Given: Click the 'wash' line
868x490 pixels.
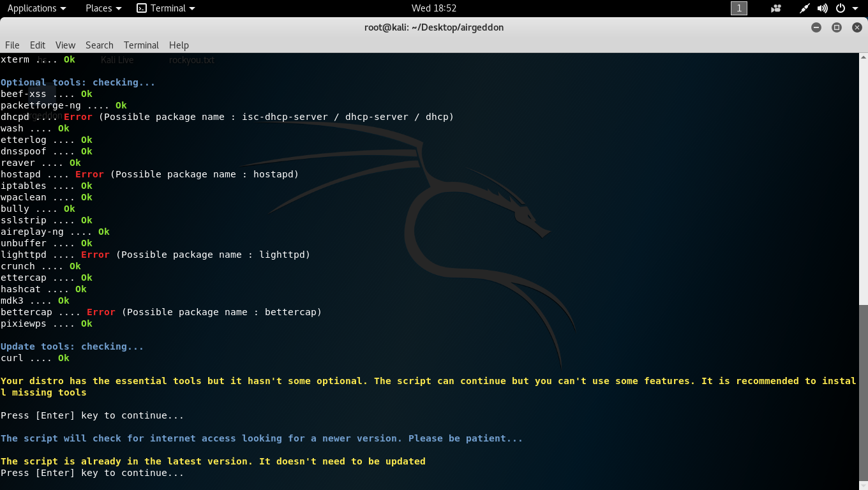Looking at the screenshot, I should [x=35, y=128].
